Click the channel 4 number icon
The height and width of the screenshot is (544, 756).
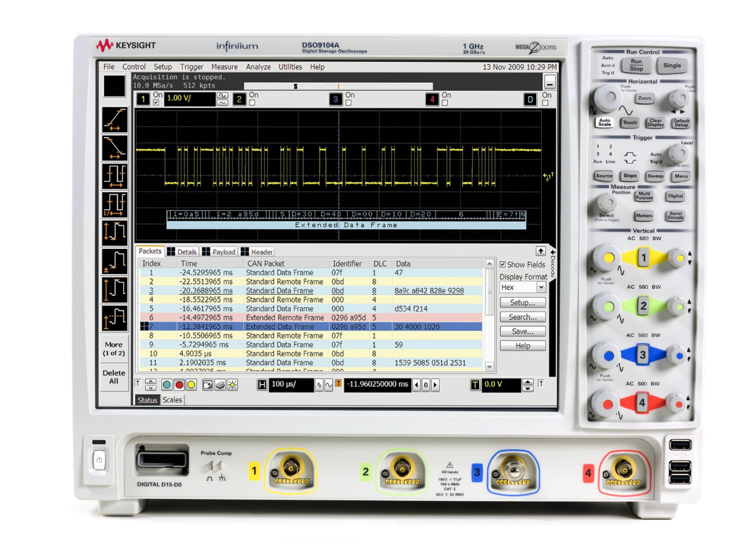pyautogui.click(x=432, y=99)
